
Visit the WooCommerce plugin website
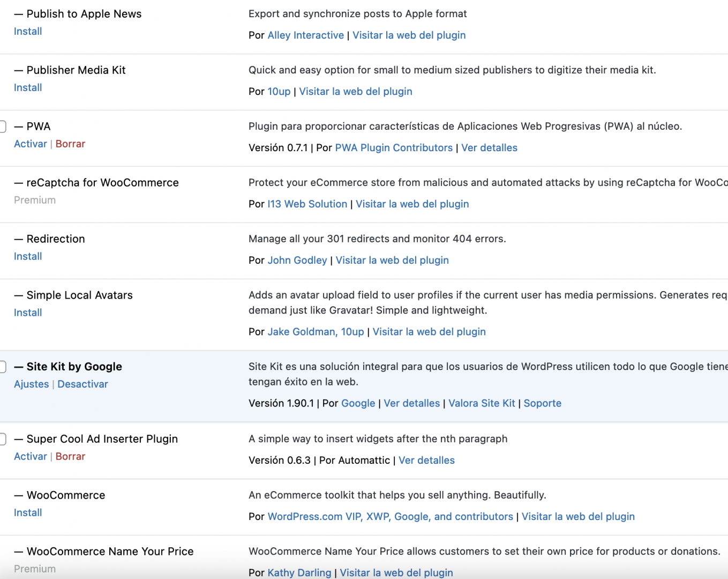[579, 516]
